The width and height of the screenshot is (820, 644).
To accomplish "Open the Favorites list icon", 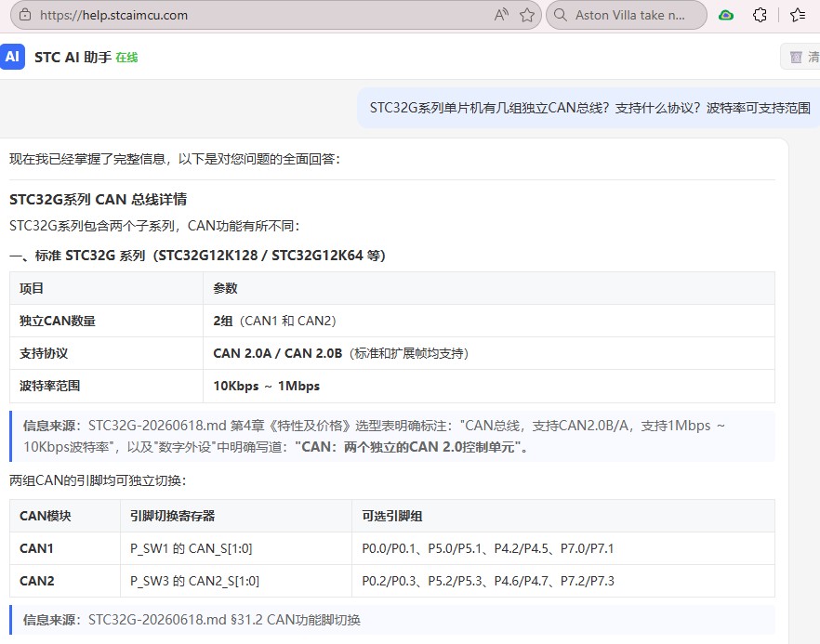I will (x=798, y=15).
